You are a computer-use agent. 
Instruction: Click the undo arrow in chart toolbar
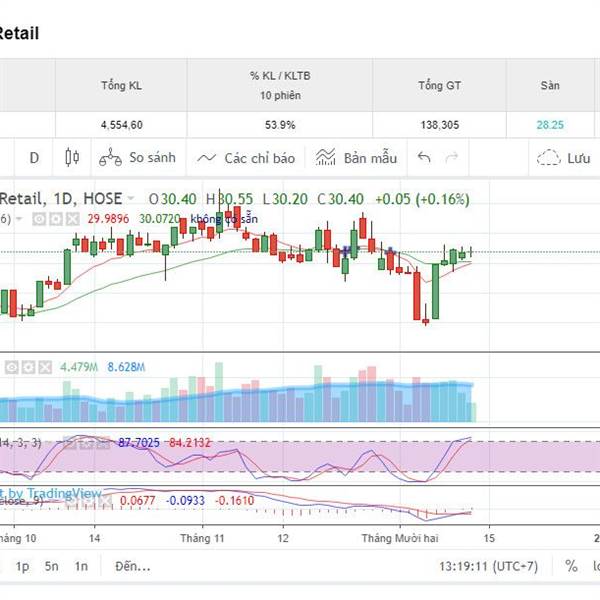424,158
